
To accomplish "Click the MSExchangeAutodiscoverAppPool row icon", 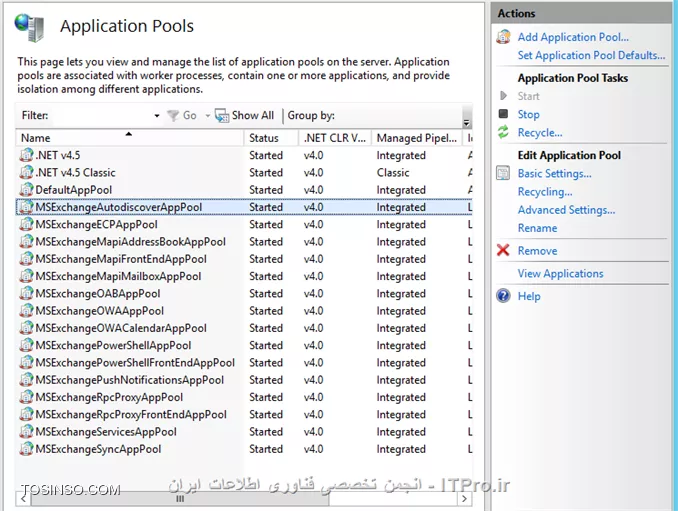I will [x=26, y=207].
